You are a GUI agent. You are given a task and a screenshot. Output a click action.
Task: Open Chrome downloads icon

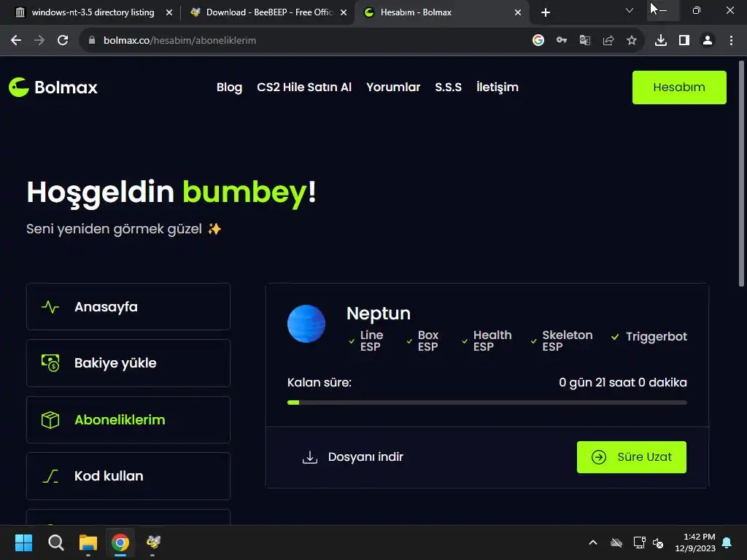pyautogui.click(x=661, y=41)
